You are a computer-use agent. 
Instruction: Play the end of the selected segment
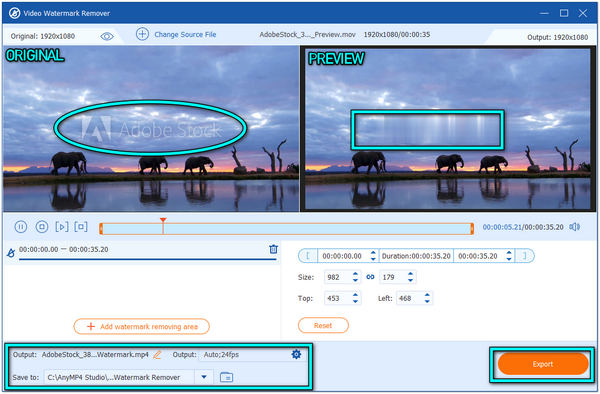(81, 227)
